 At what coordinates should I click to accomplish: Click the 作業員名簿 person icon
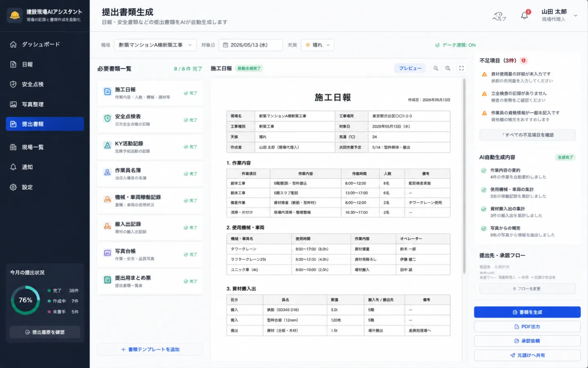coord(107,172)
